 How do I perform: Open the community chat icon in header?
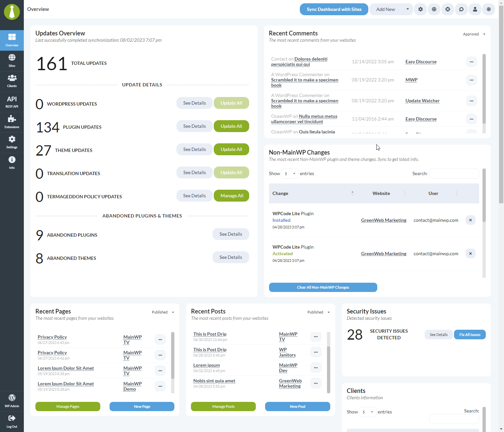461,9
